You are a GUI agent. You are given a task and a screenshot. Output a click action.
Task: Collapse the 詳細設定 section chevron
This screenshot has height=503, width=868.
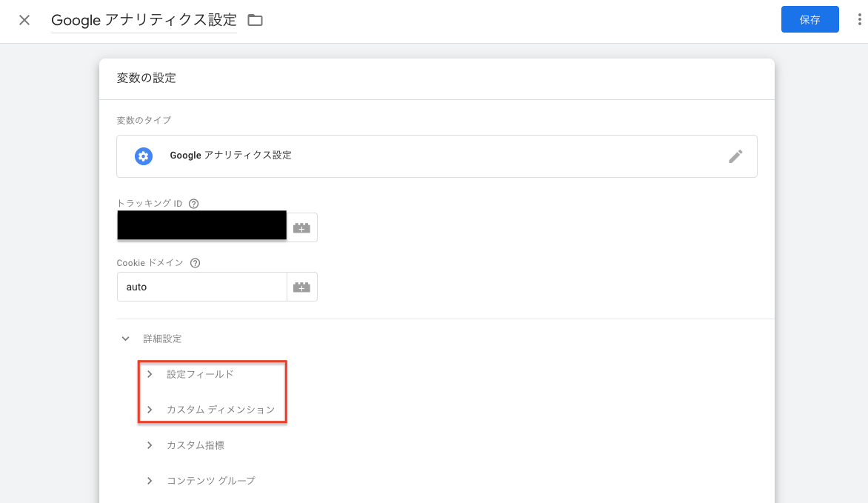click(126, 339)
